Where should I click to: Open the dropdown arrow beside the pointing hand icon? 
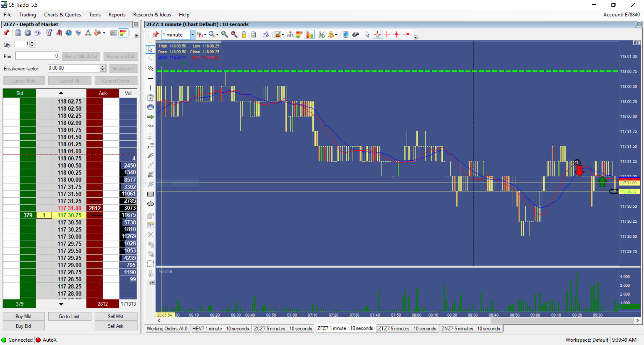point(104,33)
